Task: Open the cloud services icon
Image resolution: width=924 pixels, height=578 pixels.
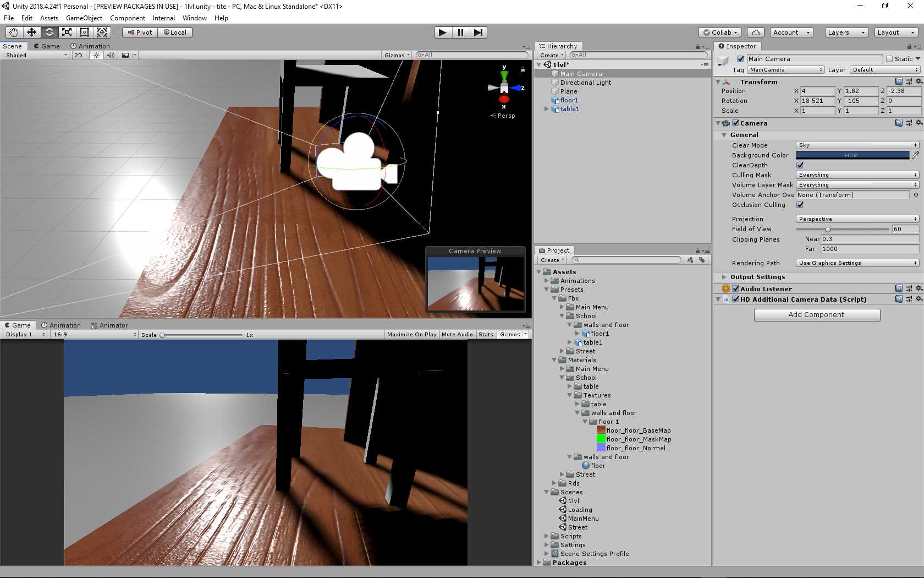Action: [756, 32]
